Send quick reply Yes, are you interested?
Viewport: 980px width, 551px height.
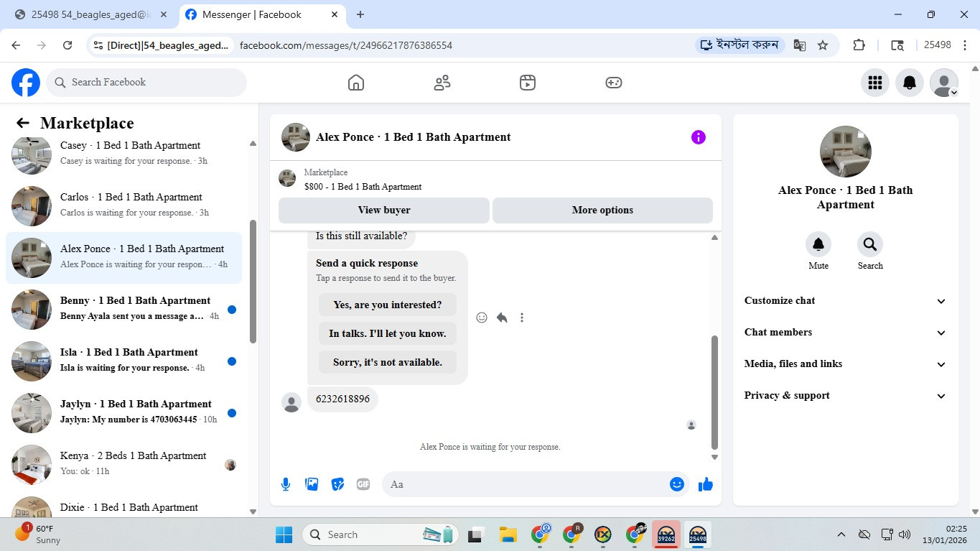388,305
